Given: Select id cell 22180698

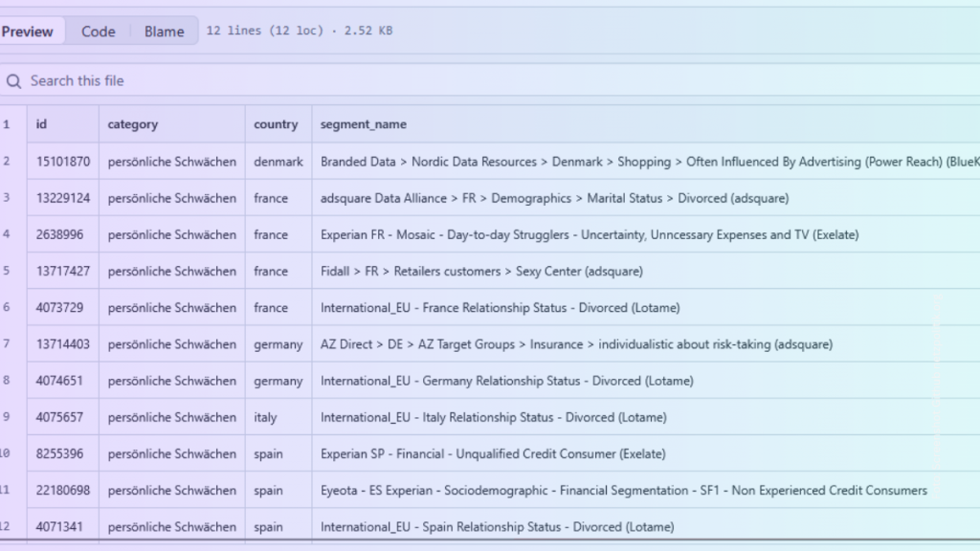Looking at the screenshot, I should pyautogui.click(x=62, y=491).
